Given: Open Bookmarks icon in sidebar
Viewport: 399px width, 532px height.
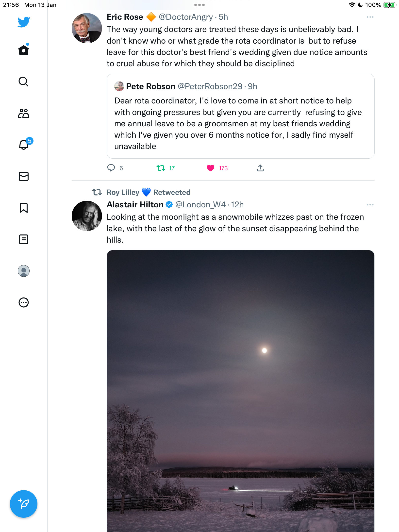Looking at the screenshot, I should tap(24, 208).
